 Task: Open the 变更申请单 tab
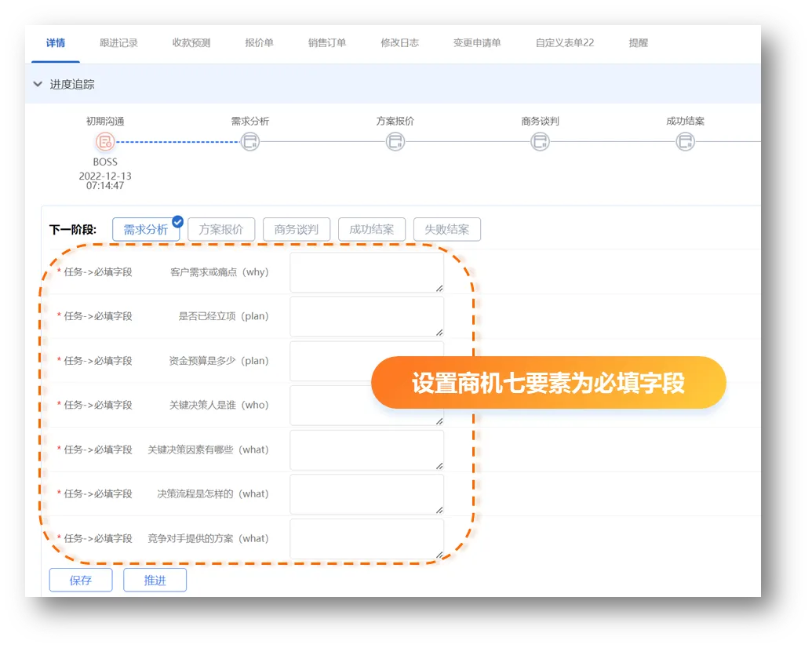pyautogui.click(x=477, y=43)
